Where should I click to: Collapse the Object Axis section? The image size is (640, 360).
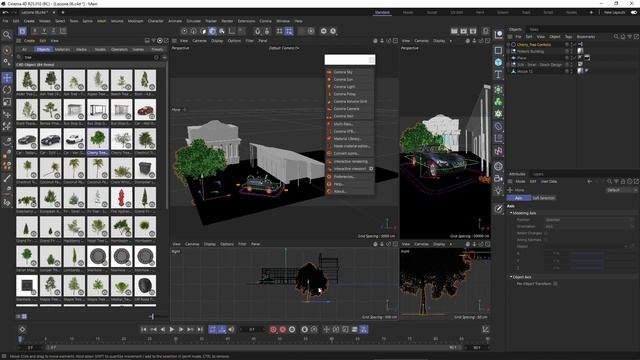coord(511,277)
